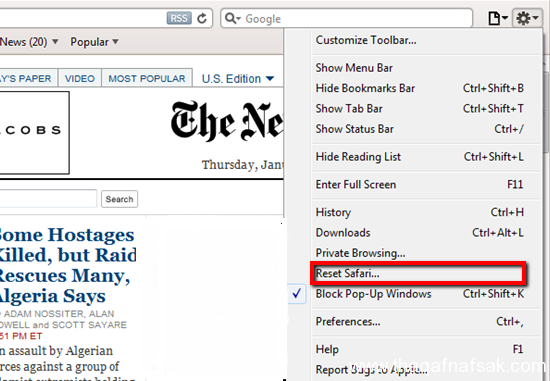This screenshot has width=550, height=381.
Task: Select Show Tab Bar
Action: (426, 108)
